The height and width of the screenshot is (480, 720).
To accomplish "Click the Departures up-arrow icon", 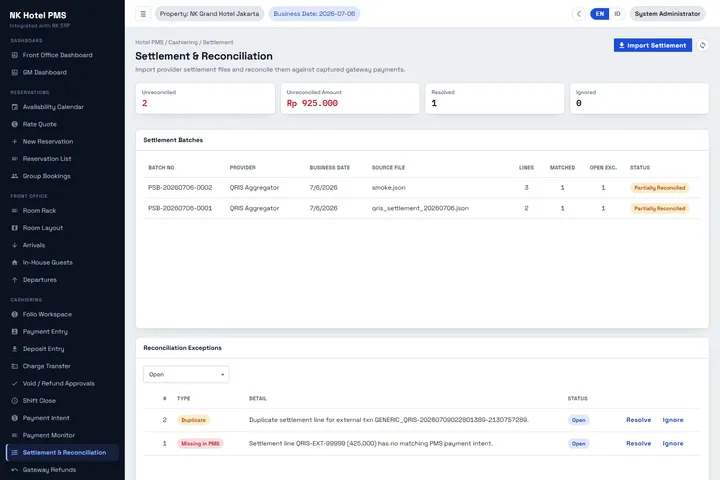I will click(15, 280).
